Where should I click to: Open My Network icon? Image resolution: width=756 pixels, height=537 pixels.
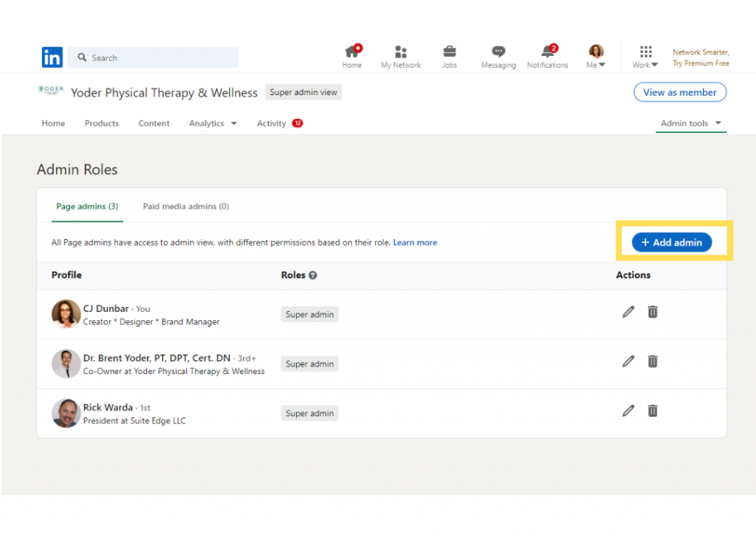point(401,57)
